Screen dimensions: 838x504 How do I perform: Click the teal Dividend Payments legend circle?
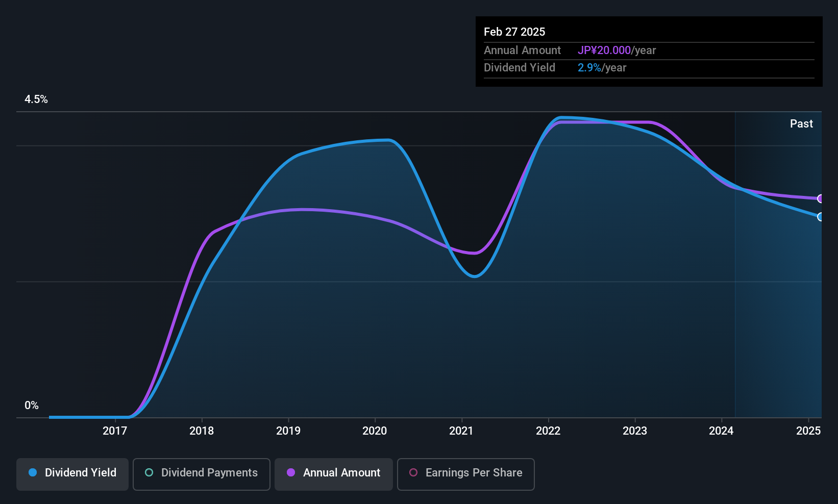(x=149, y=472)
